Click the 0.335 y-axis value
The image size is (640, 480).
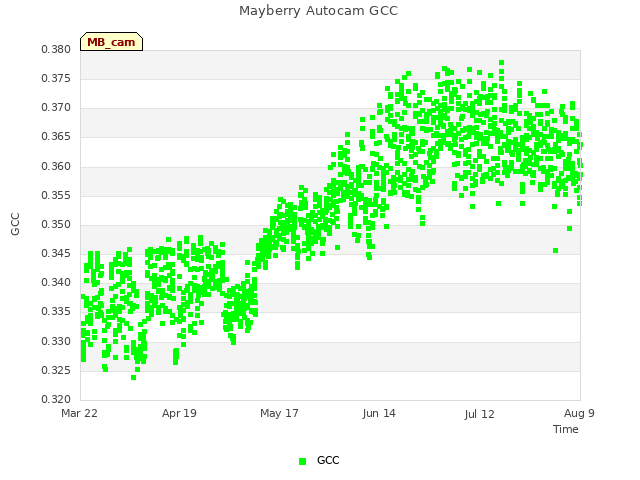click(56, 312)
